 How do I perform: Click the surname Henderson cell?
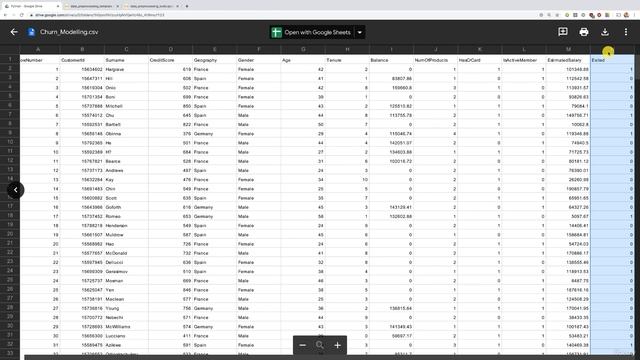pos(126,225)
